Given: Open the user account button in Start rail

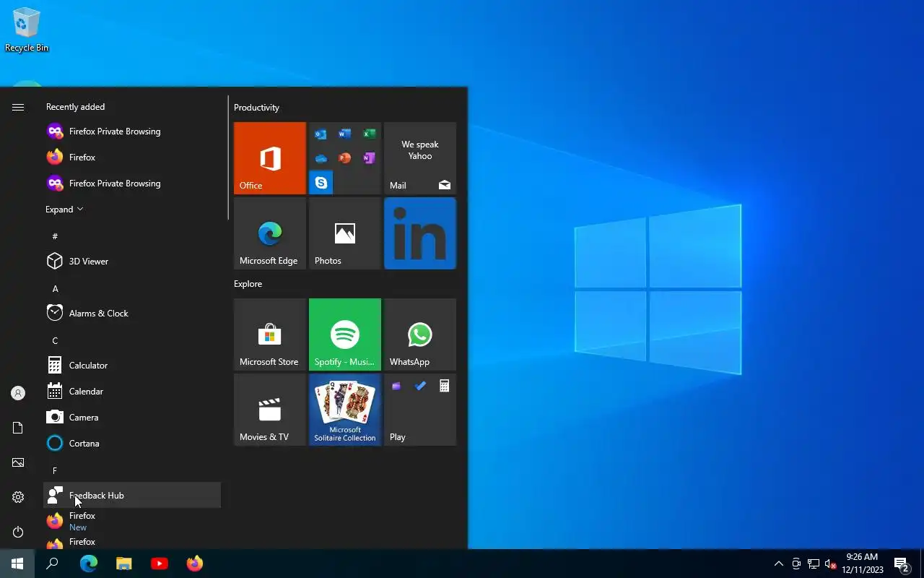Looking at the screenshot, I should pos(18,393).
